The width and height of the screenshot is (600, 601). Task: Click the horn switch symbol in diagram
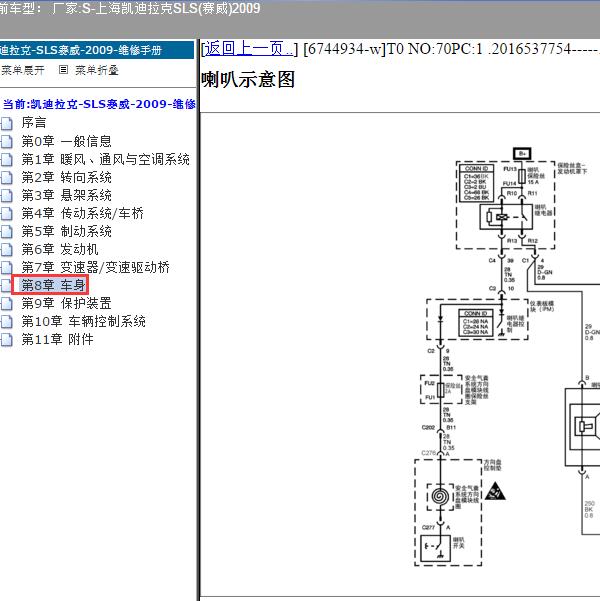435,548
